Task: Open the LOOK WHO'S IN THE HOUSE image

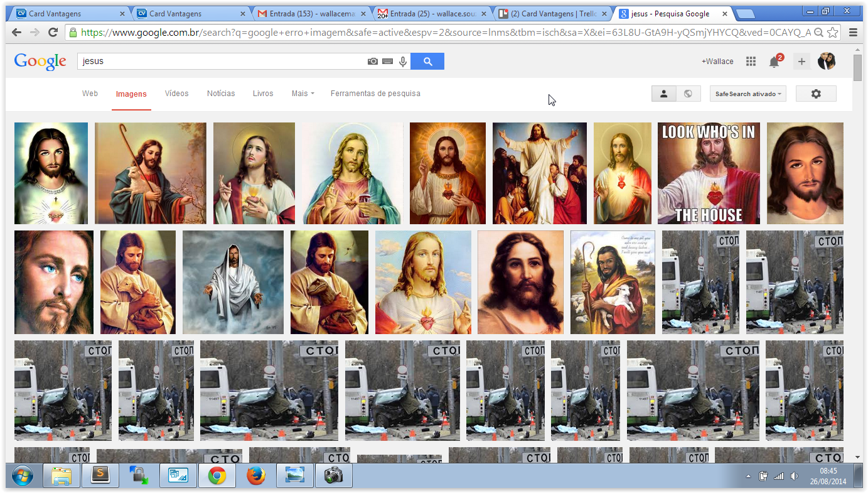Action: pos(709,173)
